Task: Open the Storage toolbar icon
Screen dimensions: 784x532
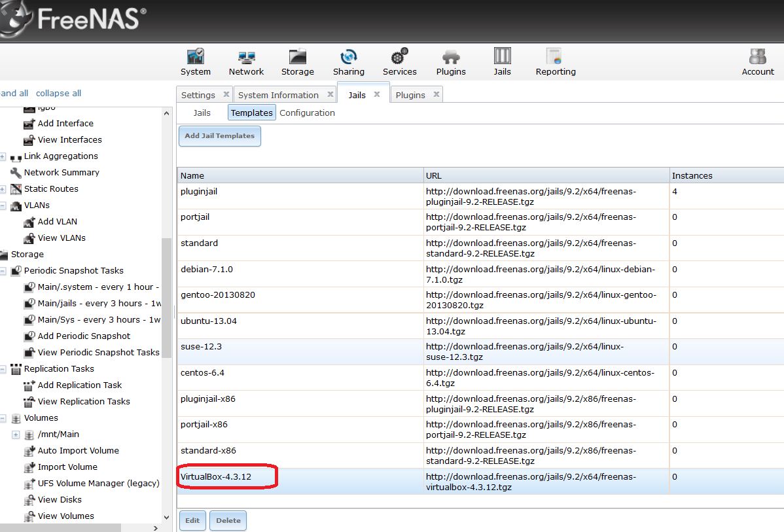Action: pyautogui.click(x=298, y=62)
